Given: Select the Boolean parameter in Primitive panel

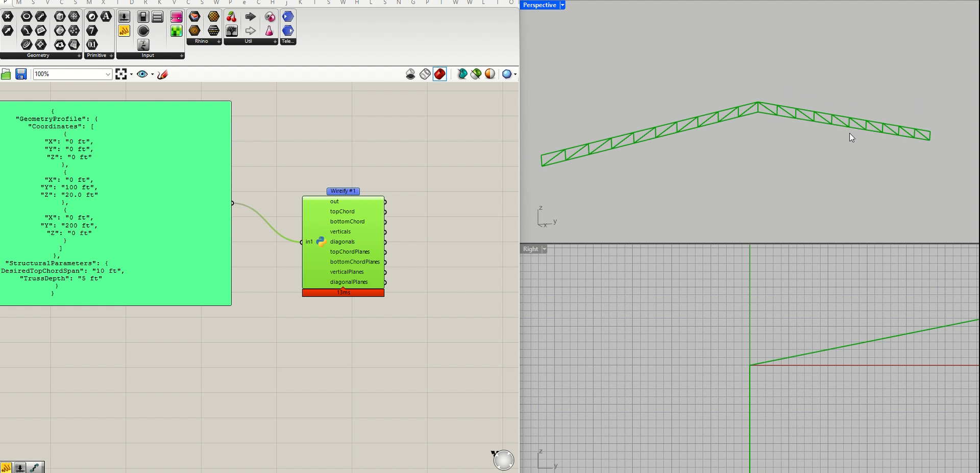Looking at the screenshot, I should (x=92, y=16).
